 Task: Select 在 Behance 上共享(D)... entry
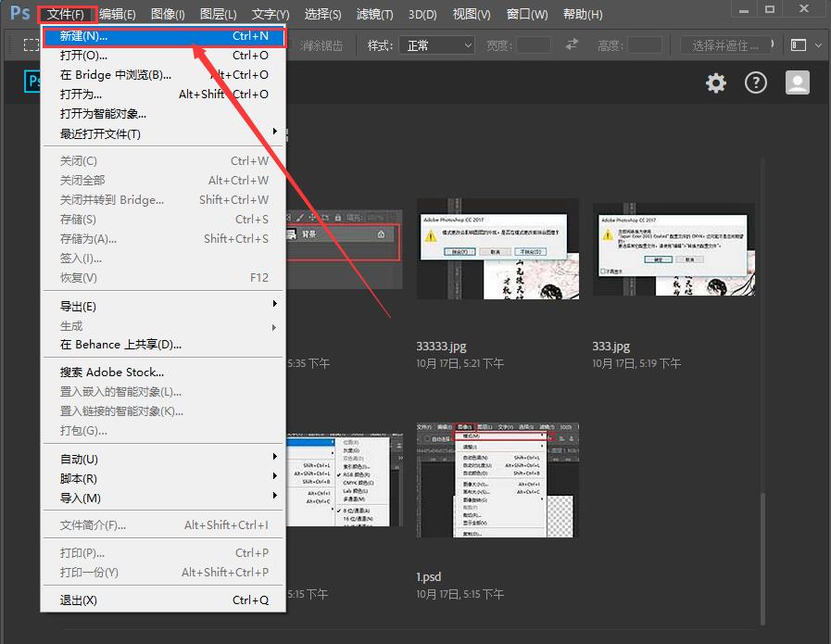[x=164, y=345]
